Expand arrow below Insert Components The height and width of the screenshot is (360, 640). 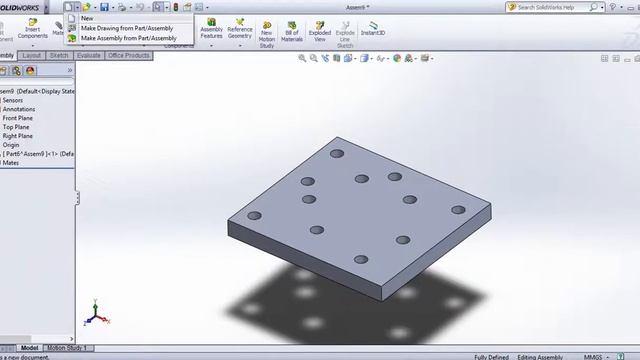[33, 45]
